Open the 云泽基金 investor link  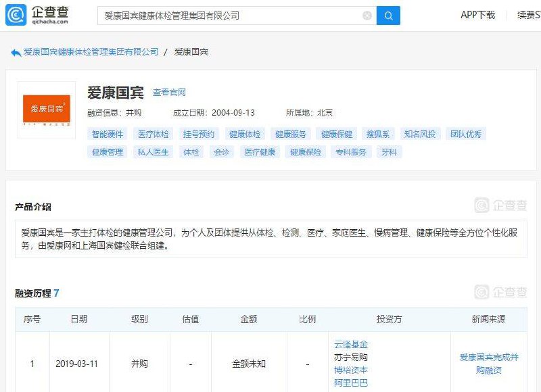352,344
